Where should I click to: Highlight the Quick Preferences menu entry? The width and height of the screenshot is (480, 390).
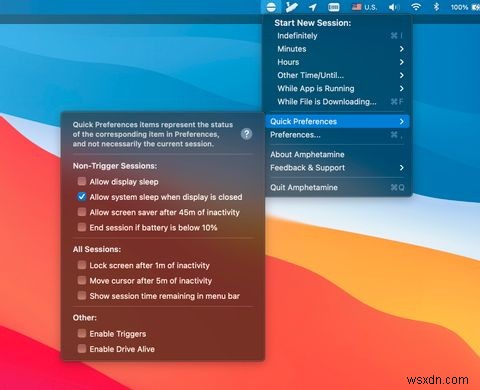tap(338, 121)
